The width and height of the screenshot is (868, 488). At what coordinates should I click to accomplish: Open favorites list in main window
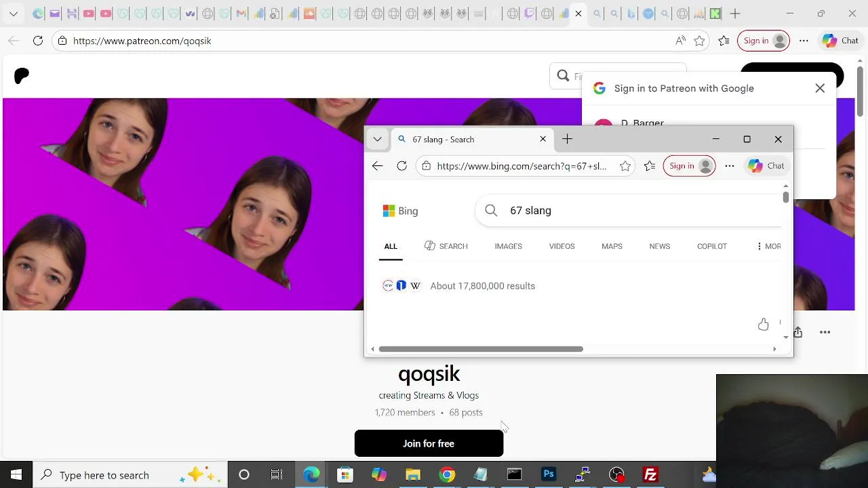[724, 41]
